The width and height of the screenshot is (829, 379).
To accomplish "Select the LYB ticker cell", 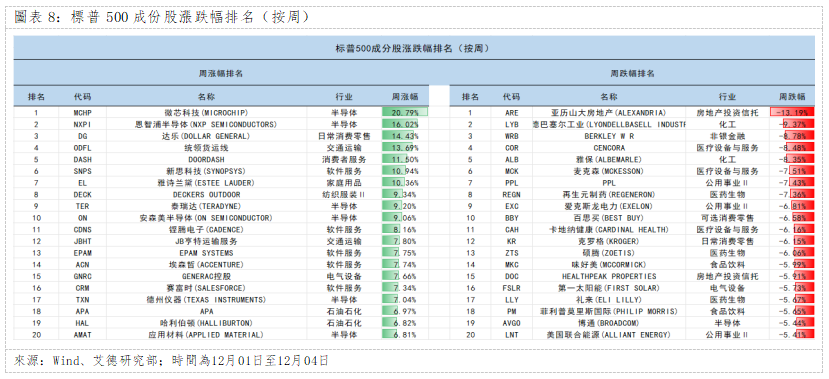I will pyautogui.click(x=511, y=124).
